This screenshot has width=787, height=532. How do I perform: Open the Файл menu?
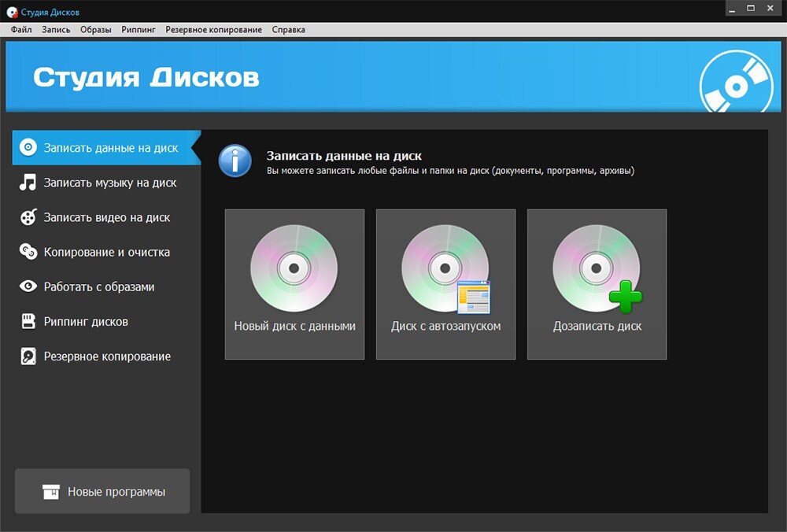tap(21, 30)
